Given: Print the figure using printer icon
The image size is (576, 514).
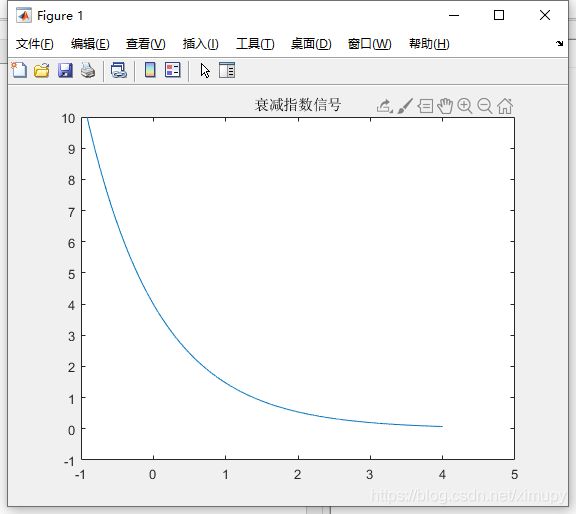Looking at the screenshot, I should (88, 70).
